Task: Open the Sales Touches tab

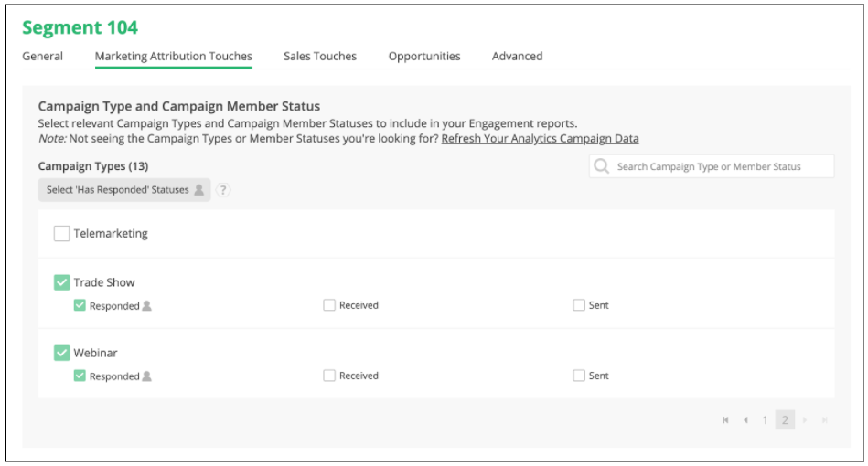Action: tap(320, 57)
